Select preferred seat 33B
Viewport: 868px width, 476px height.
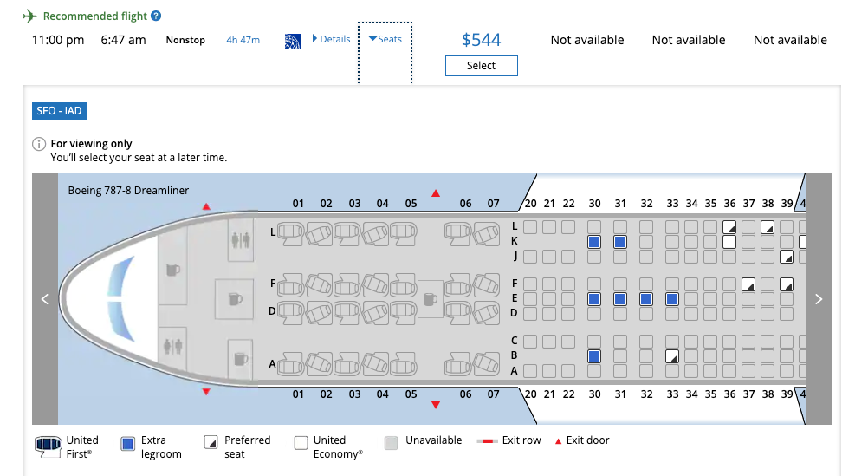(x=672, y=356)
